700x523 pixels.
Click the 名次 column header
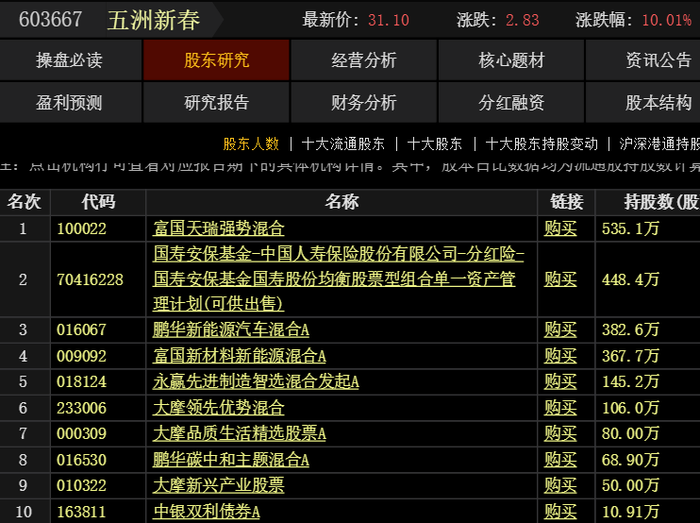point(25,202)
